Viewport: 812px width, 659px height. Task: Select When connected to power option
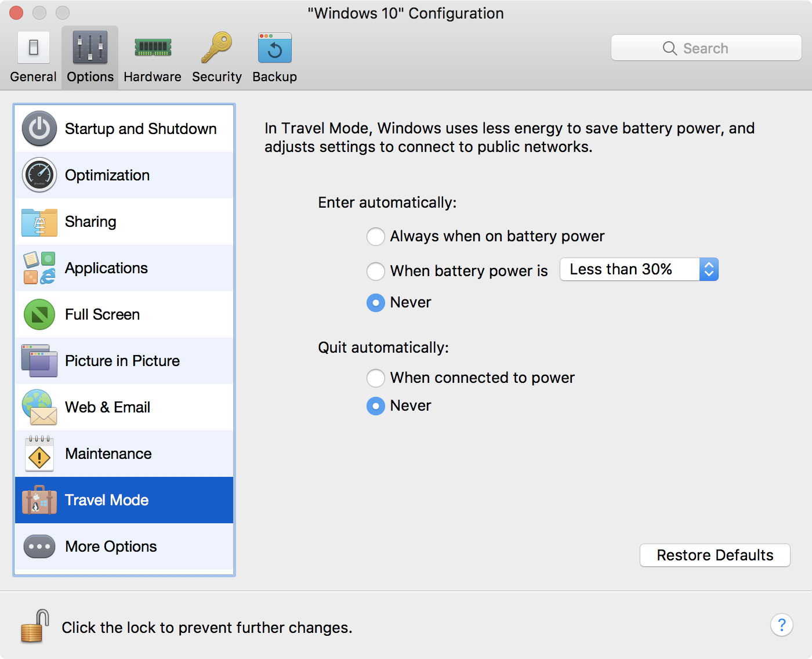(376, 378)
